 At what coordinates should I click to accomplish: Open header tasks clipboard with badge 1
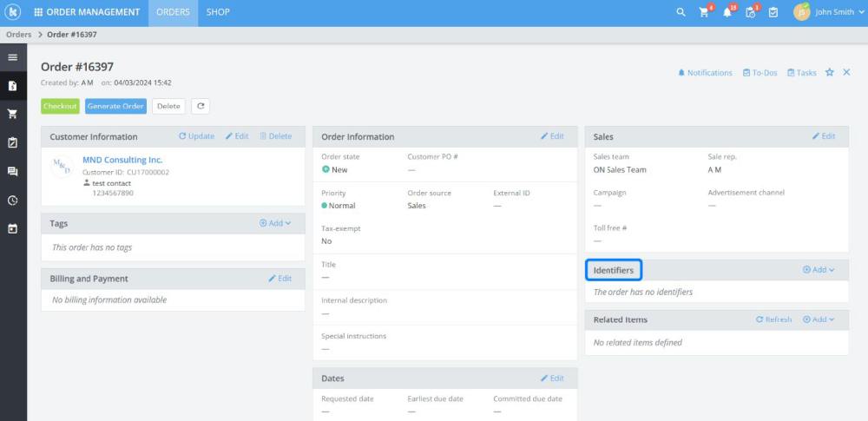tap(750, 12)
